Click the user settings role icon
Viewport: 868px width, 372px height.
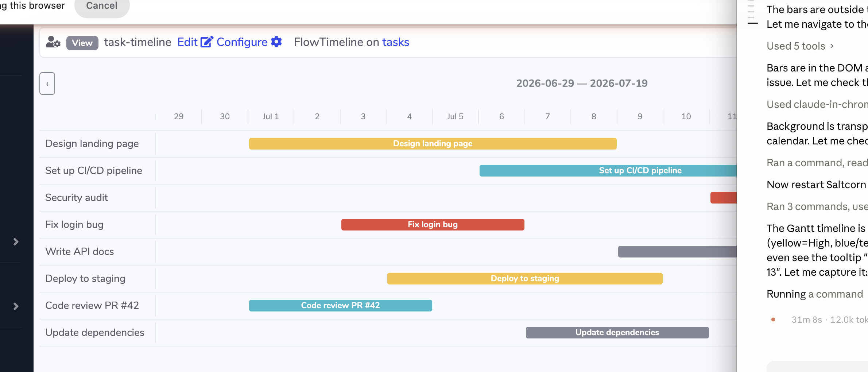(x=53, y=42)
